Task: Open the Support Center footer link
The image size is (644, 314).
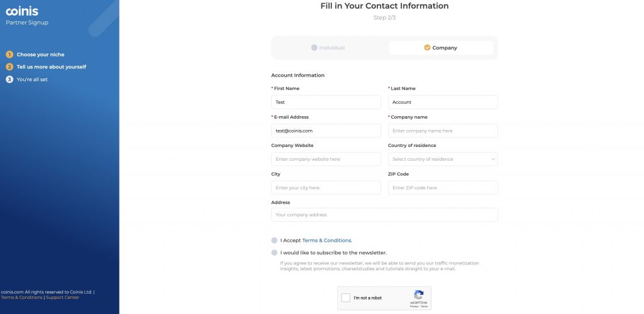Action: [x=62, y=297]
